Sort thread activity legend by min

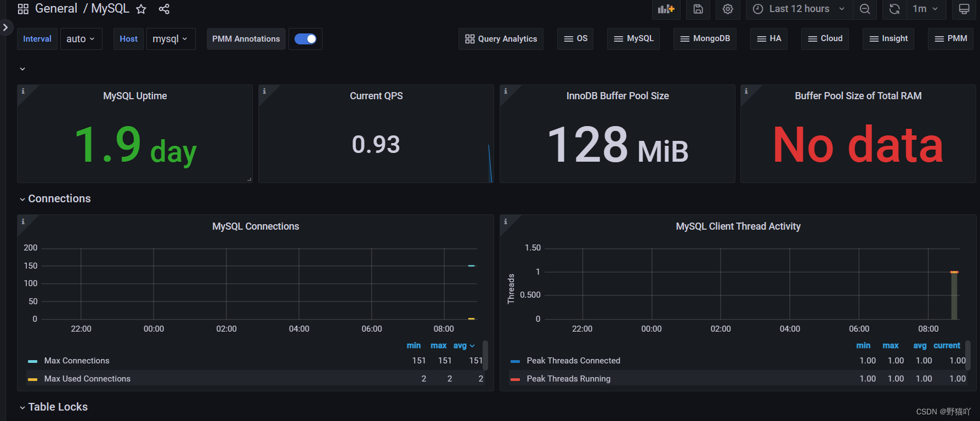pos(863,345)
